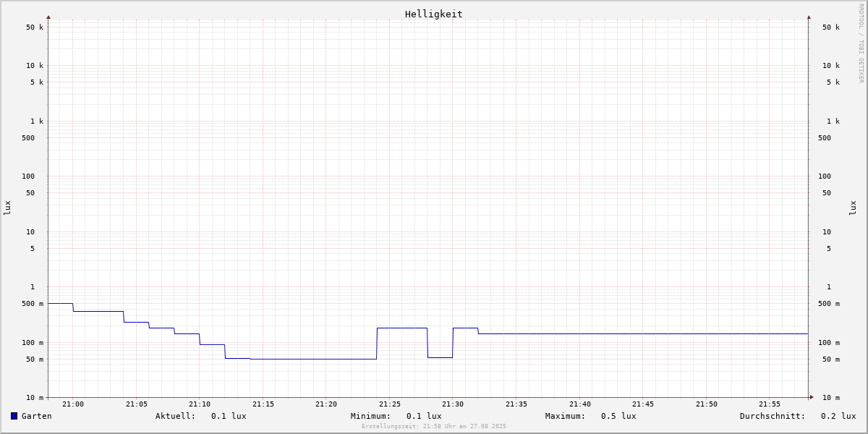Click the chart title "Helligkeit"
This screenshot has width=868, height=434.
(434, 14)
